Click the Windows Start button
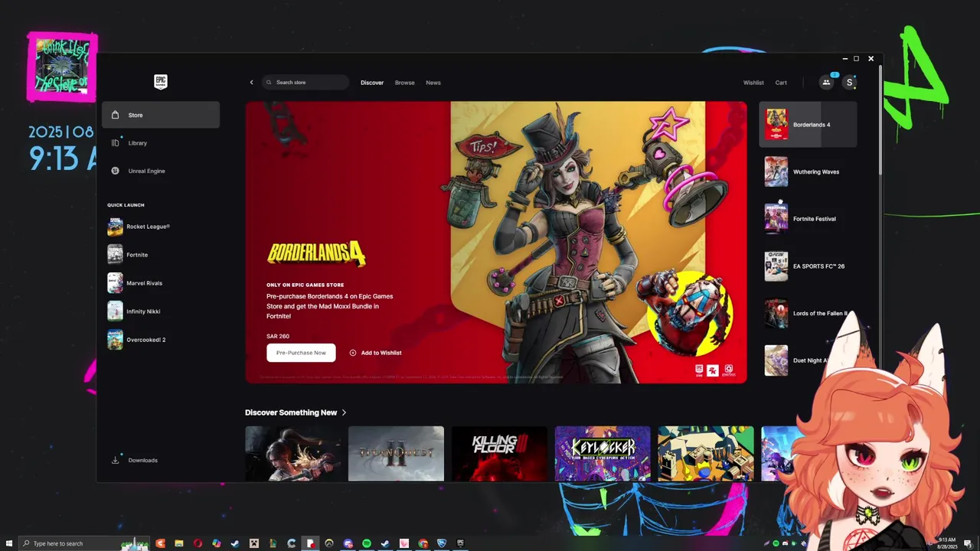The height and width of the screenshot is (551, 980). (9, 543)
